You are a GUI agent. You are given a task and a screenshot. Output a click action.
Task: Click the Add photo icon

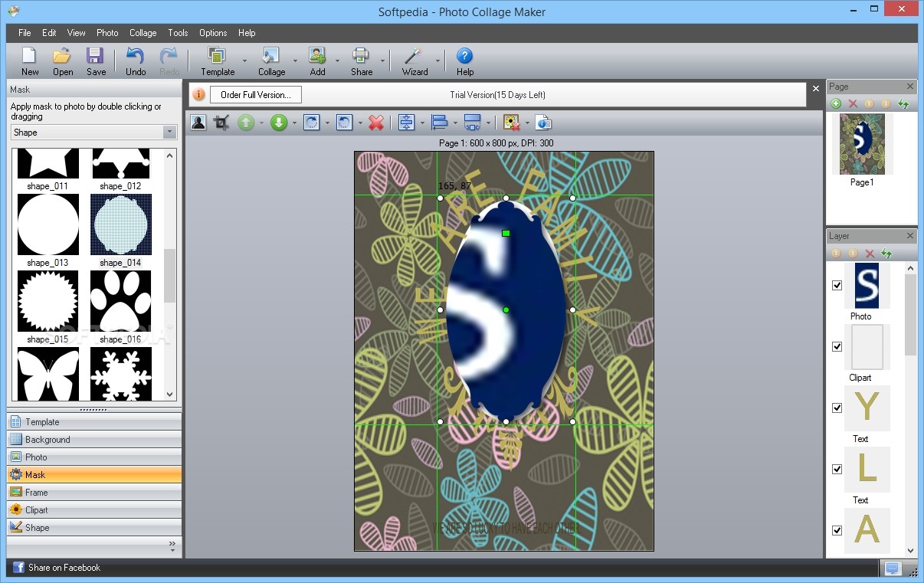click(317, 56)
